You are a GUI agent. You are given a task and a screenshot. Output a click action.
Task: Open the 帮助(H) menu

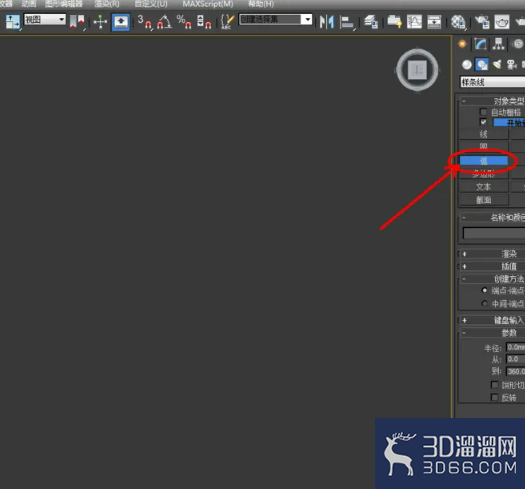click(261, 4)
